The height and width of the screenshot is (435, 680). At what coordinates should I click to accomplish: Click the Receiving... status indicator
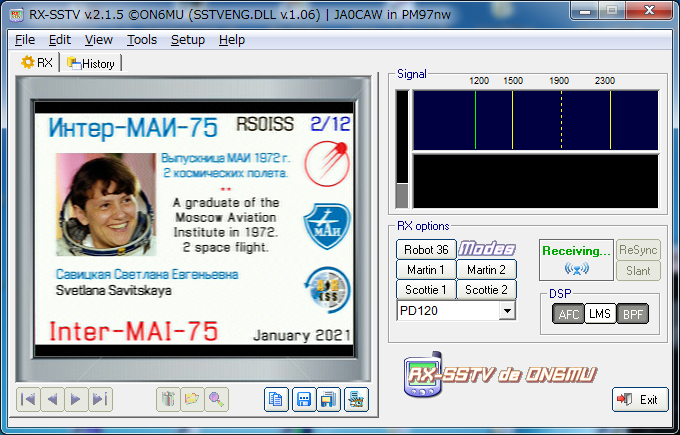click(x=576, y=260)
